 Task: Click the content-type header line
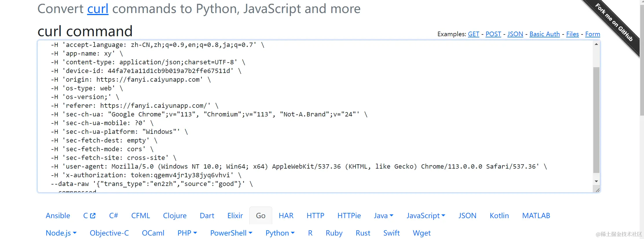point(148,62)
